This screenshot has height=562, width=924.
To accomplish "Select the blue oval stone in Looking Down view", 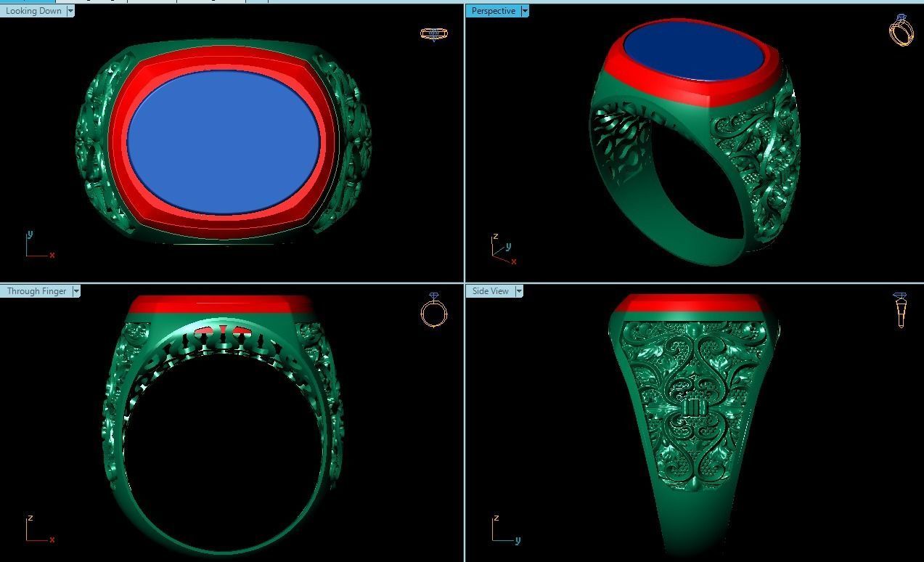I will [224, 142].
